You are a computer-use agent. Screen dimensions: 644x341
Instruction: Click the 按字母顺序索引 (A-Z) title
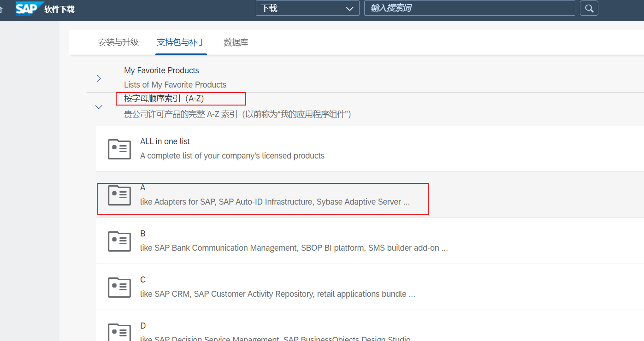click(164, 99)
